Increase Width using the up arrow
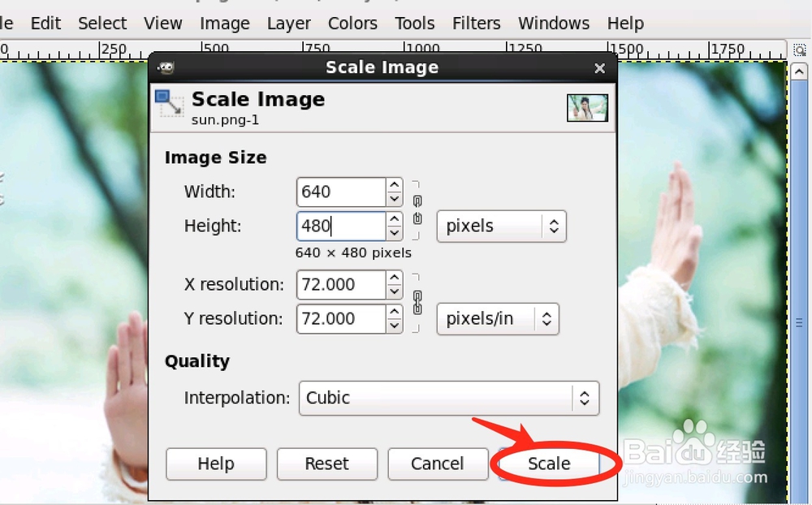 pyautogui.click(x=395, y=185)
